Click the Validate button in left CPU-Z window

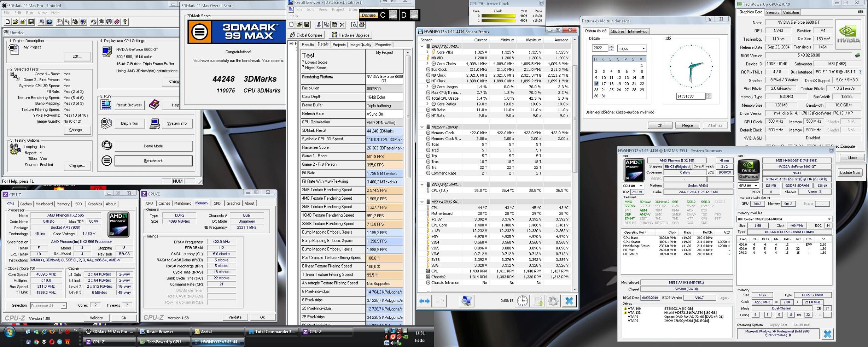pyautogui.click(x=96, y=318)
